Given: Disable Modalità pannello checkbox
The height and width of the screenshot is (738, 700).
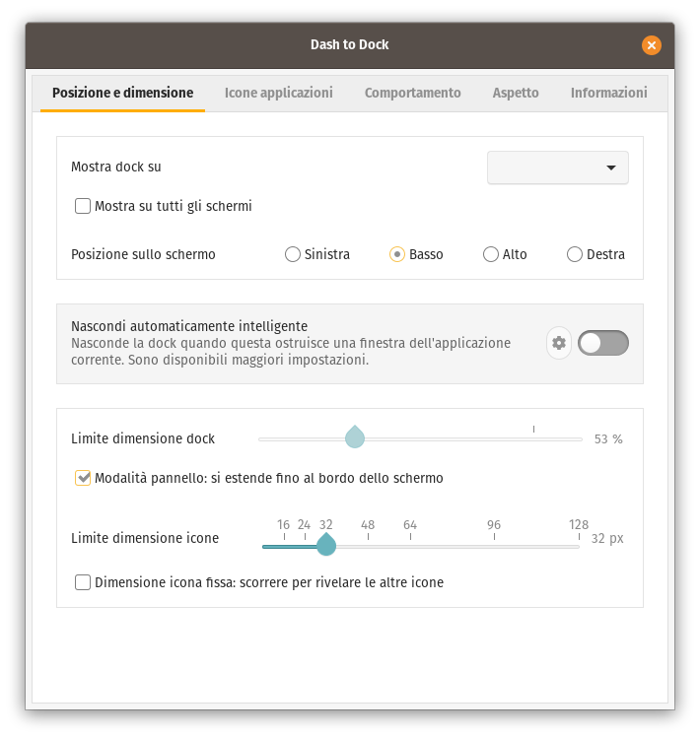Looking at the screenshot, I should pos(84,479).
